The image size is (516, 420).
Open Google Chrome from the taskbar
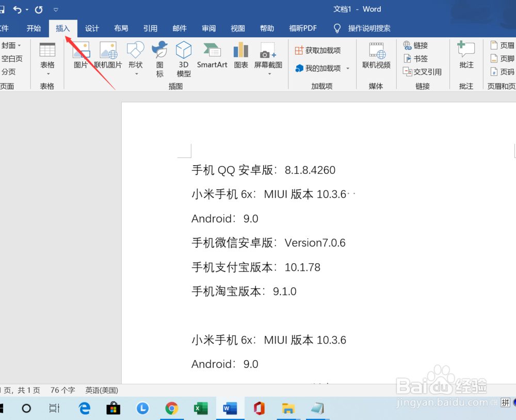(x=171, y=409)
